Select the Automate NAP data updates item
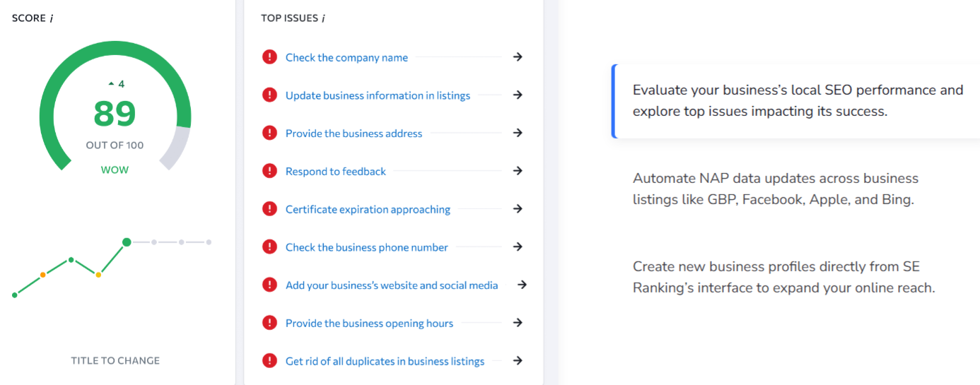This screenshot has height=385, width=980. [776, 189]
